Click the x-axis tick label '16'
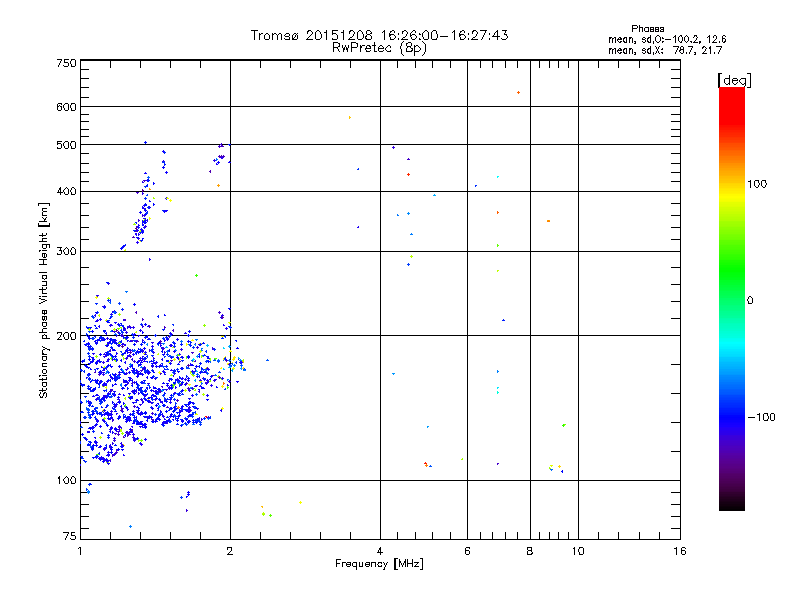 coord(680,551)
